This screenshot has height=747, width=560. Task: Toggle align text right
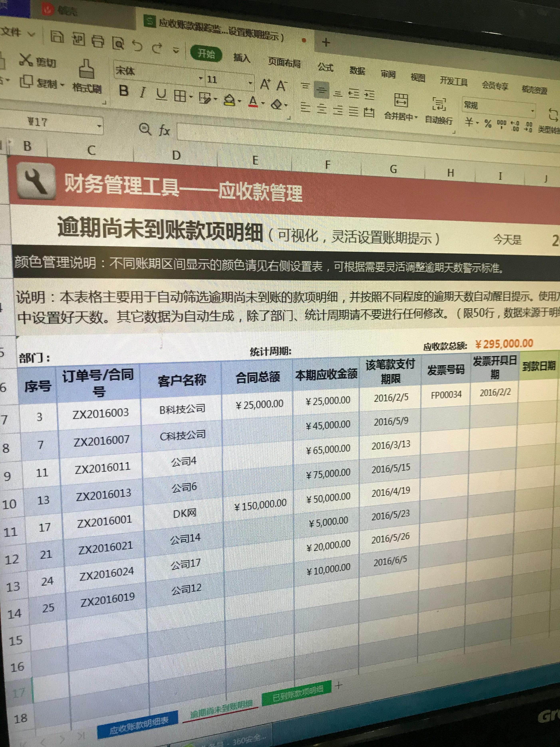[x=338, y=110]
